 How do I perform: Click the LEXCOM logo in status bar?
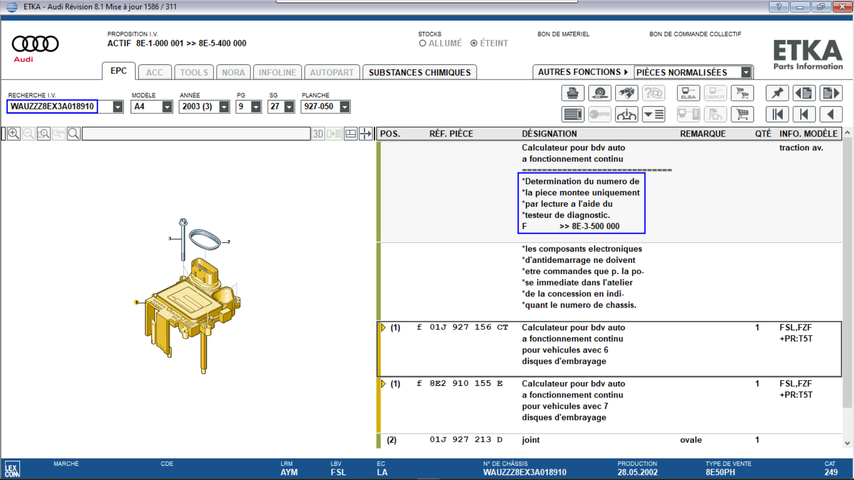point(12,469)
